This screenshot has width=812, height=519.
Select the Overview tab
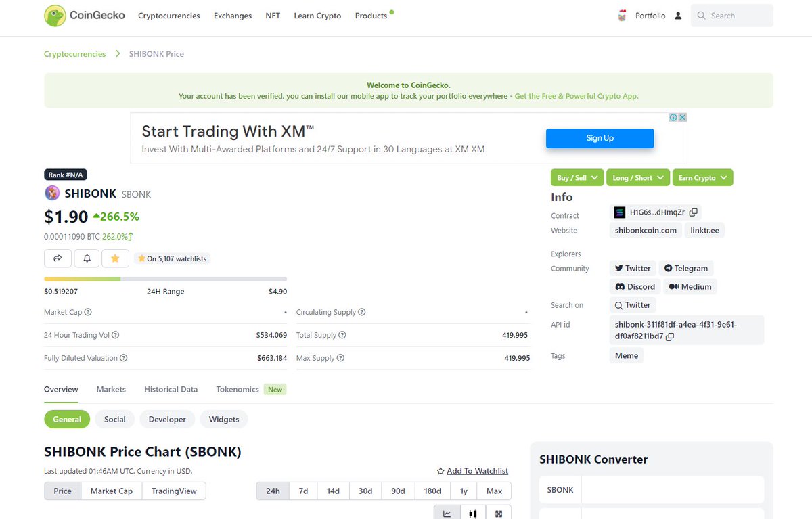click(x=61, y=390)
